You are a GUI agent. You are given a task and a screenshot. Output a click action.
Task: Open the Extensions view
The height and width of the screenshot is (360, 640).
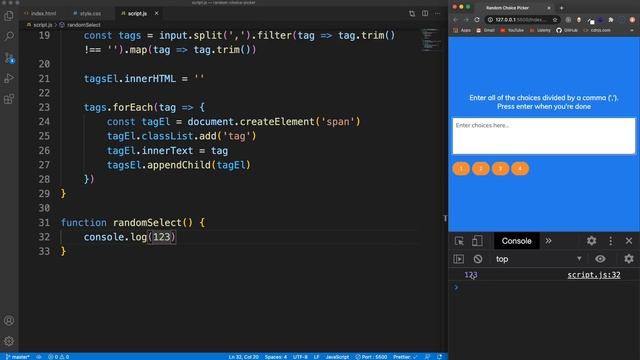(x=9, y=99)
